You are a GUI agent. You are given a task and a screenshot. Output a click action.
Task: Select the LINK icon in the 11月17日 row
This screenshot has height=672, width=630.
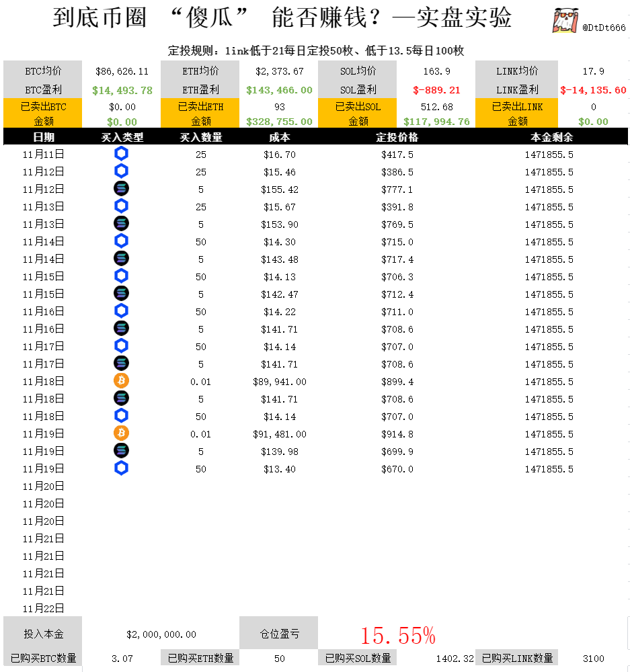point(121,345)
